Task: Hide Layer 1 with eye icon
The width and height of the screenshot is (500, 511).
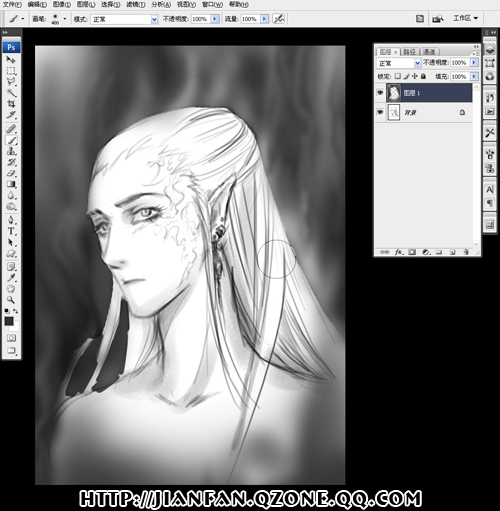Action: 380,92
